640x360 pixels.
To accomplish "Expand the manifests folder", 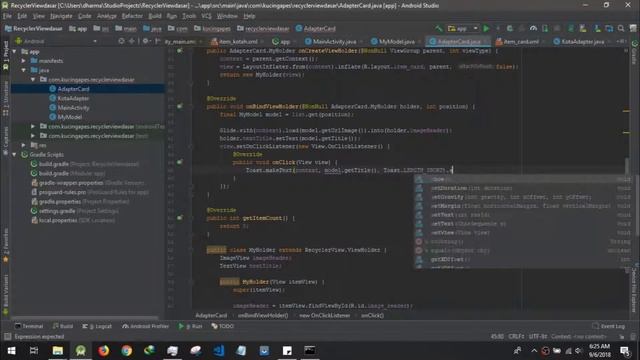I will coord(24,61).
